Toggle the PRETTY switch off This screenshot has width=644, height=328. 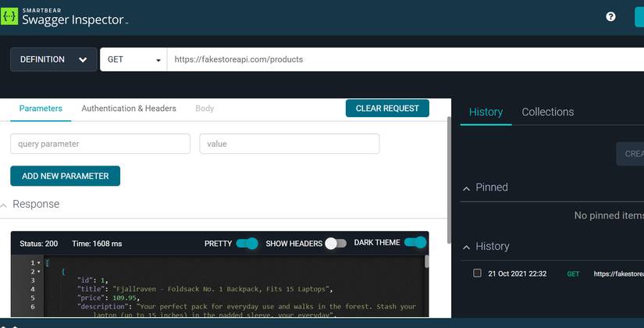[247, 244]
